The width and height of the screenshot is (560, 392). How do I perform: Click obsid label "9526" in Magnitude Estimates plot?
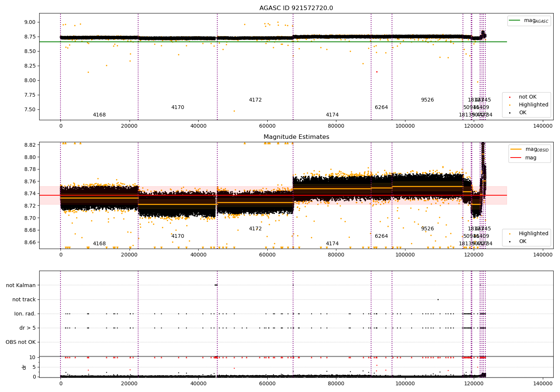[x=427, y=229]
